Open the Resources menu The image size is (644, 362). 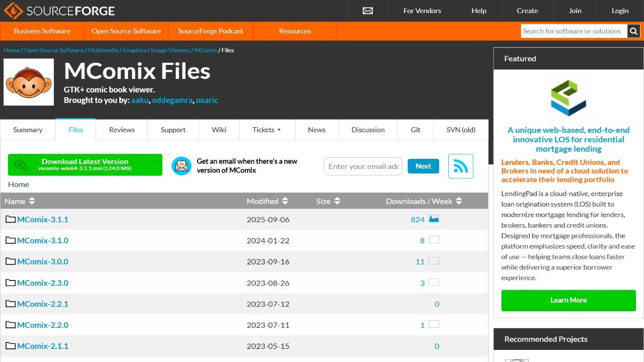(295, 31)
